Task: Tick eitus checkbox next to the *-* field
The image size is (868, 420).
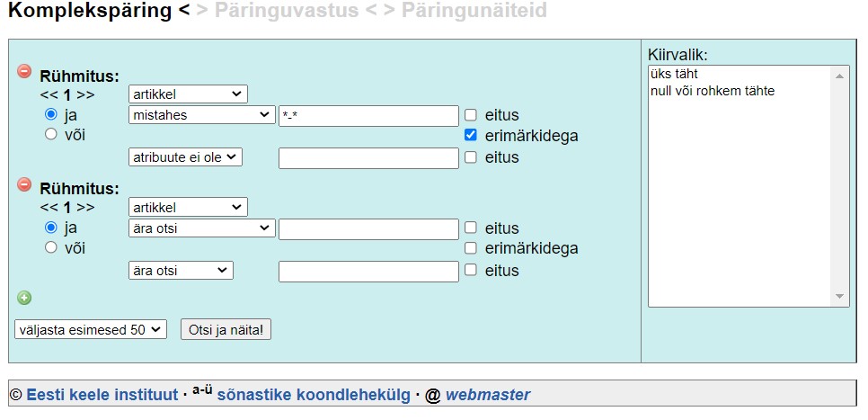Action: 471,115
